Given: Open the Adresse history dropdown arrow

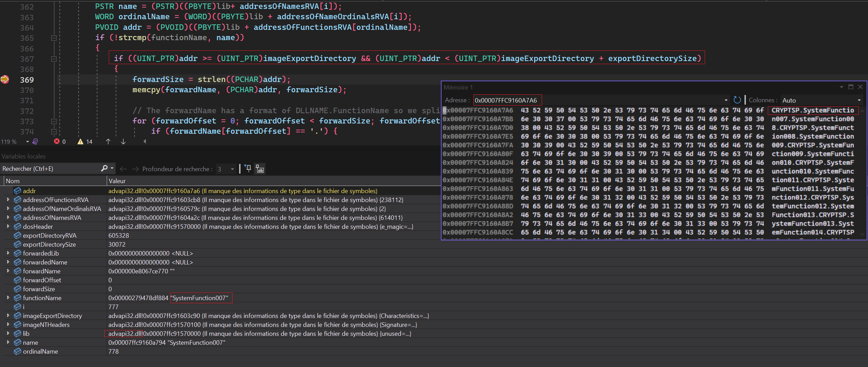Looking at the screenshot, I should [x=726, y=100].
